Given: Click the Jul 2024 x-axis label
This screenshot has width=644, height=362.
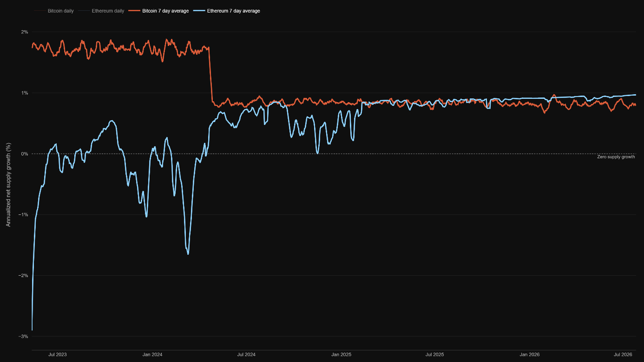Looking at the screenshot, I should pyautogui.click(x=246, y=355).
